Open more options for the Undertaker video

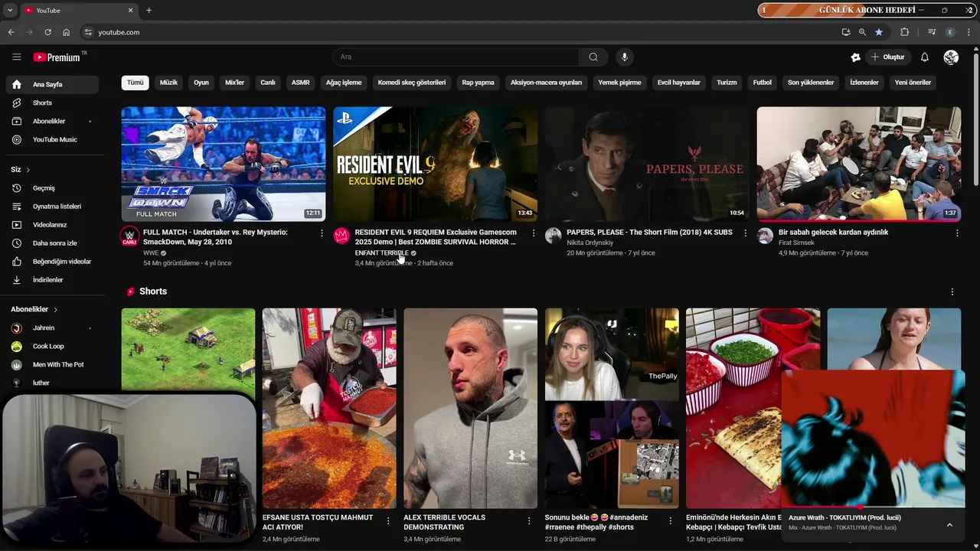[x=322, y=233]
